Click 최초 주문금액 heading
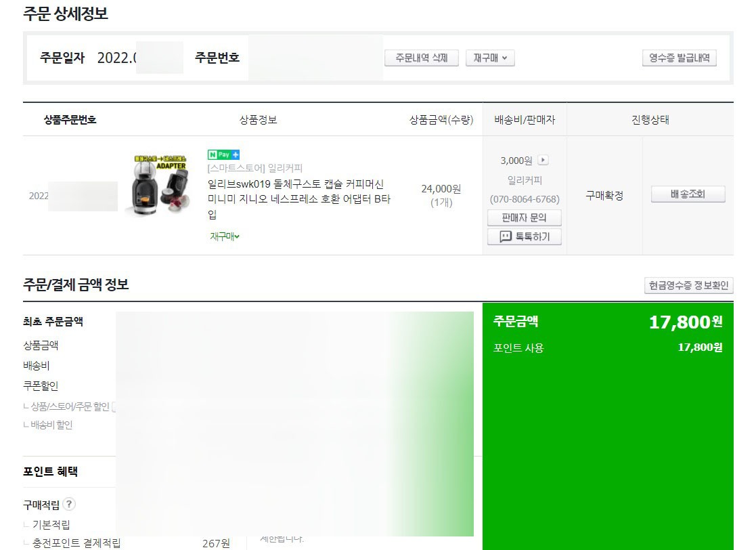Image resolution: width=756 pixels, height=550 pixels. (x=53, y=321)
